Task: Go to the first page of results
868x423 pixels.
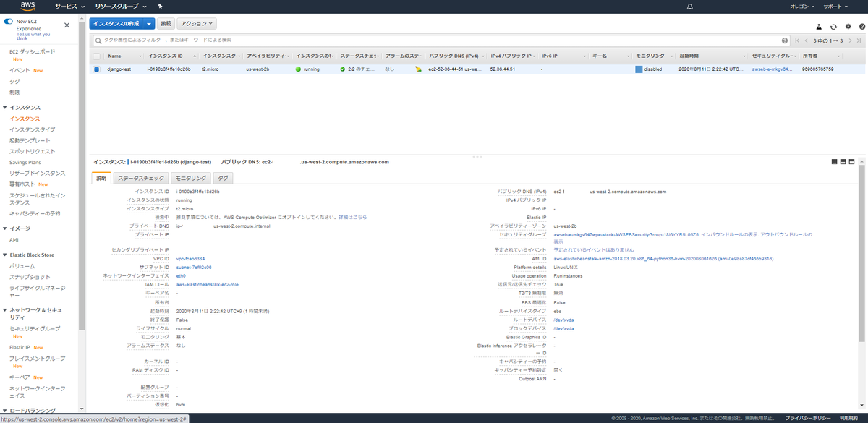Action: (798, 40)
